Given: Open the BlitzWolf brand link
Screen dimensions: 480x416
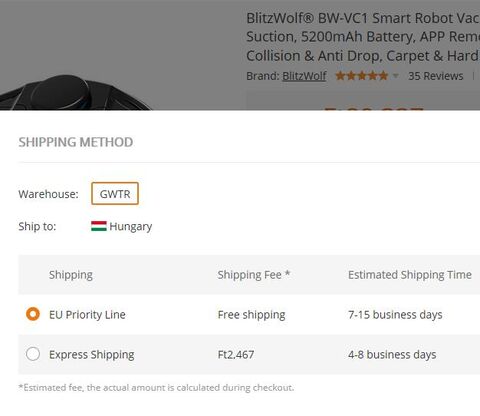Looking at the screenshot, I should point(304,76).
